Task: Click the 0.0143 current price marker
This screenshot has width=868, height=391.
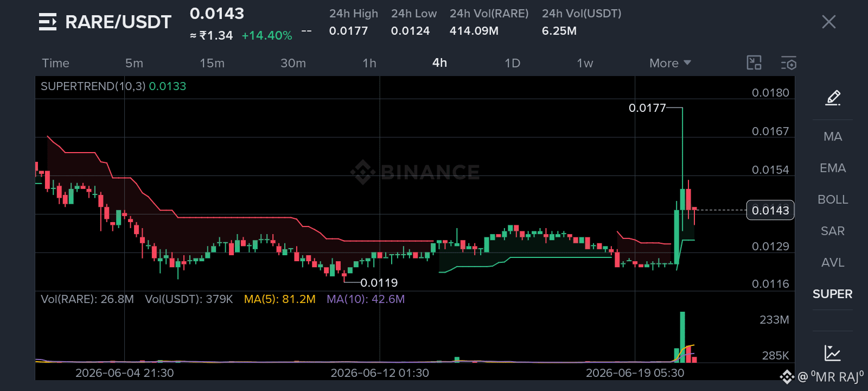Action: (x=770, y=210)
